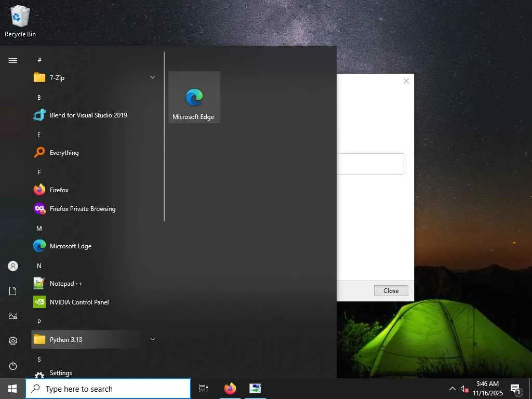
Task: Open the Recycle Bin desktop icon
Action: click(20, 21)
